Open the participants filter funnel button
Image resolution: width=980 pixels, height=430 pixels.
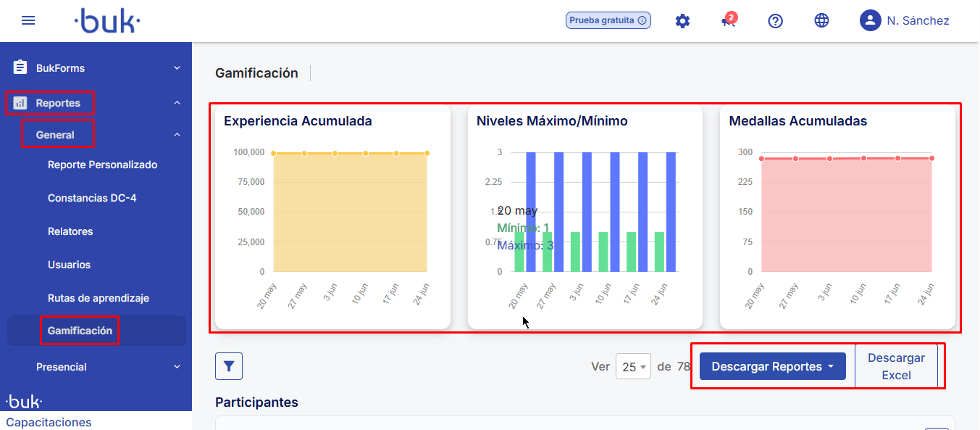(x=229, y=366)
